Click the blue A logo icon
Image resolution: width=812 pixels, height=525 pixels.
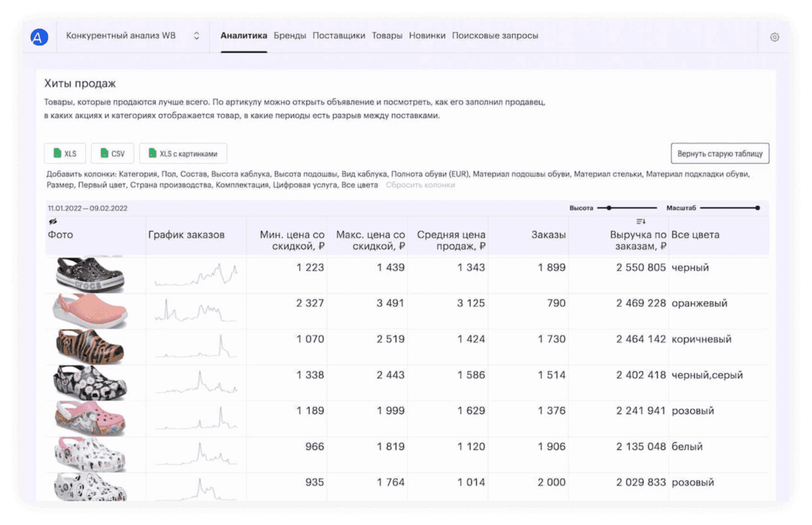coord(39,37)
